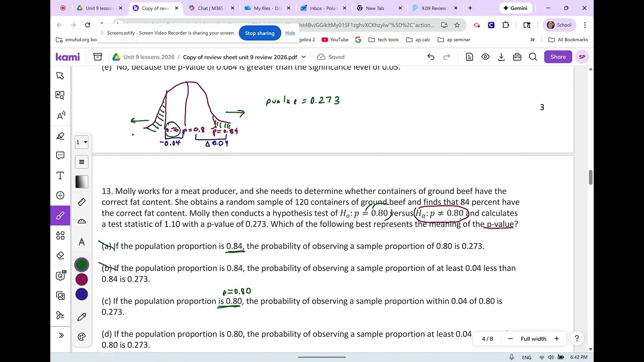Download the PDF file
The width and height of the screenshot is (644, 362).
[x=501, y=57]
